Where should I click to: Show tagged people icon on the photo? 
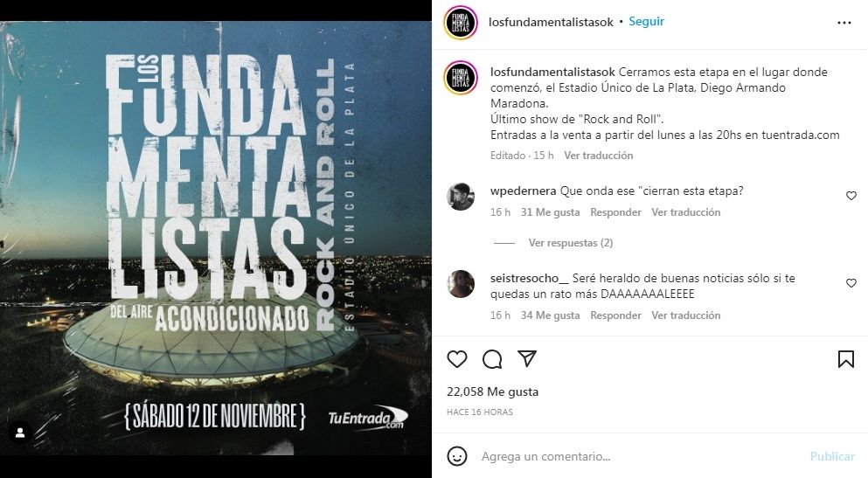point(20,433)
